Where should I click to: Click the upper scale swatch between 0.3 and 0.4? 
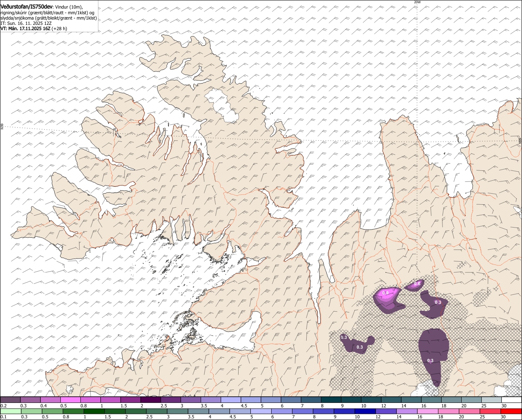(x=30, y=400)
